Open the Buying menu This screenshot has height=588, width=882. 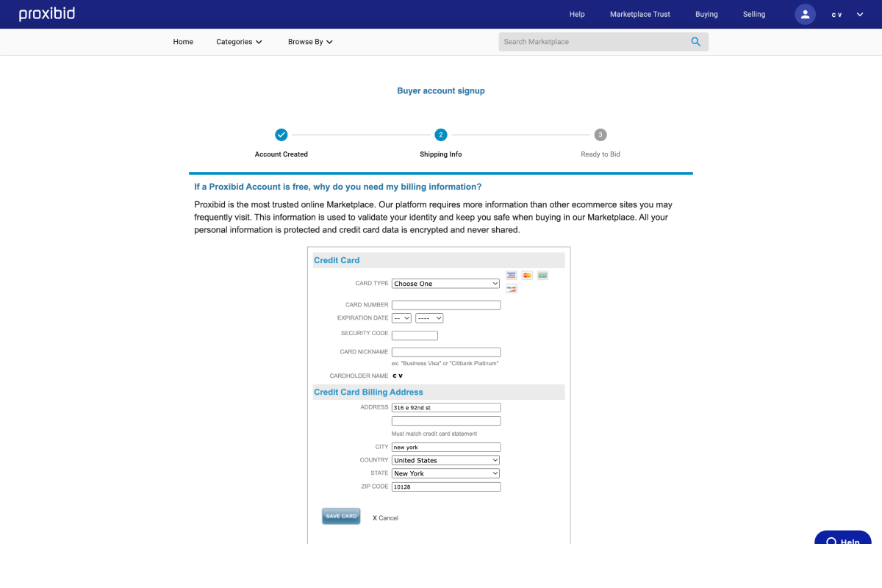coord(706,14)
